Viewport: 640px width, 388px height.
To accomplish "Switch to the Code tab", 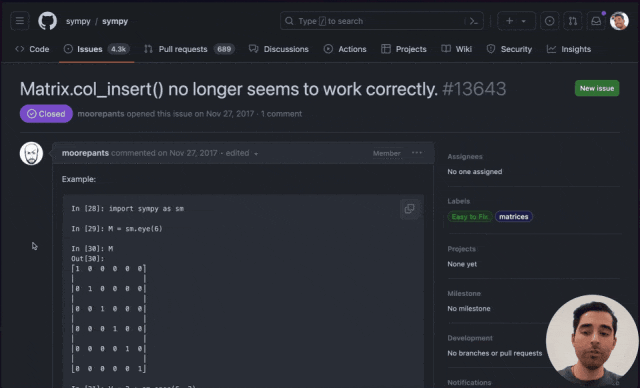I will pos(32,49).
